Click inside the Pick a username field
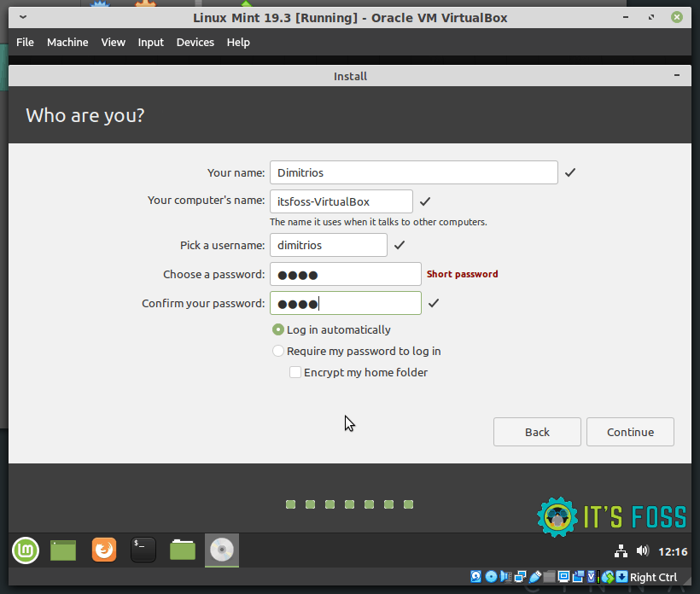This screenshot has width=700, height=594. (x=328, y=245)
